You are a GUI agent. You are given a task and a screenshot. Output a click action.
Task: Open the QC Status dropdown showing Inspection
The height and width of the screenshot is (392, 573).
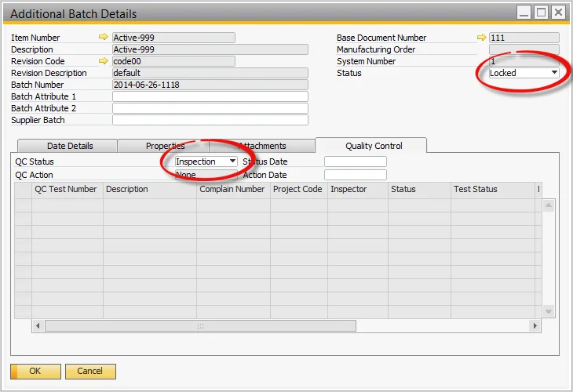click(206, 162)
